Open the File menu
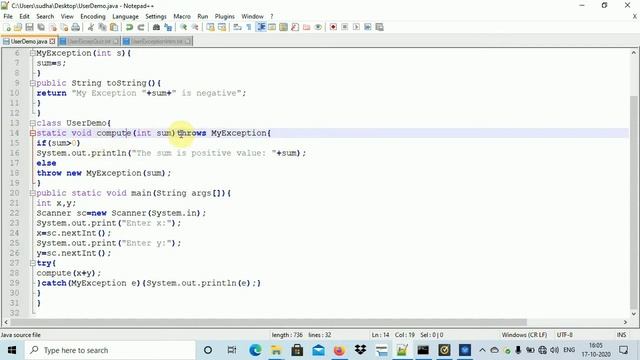Screen dimensions: 640x360 pyautogui.click(x=8, y=16)
